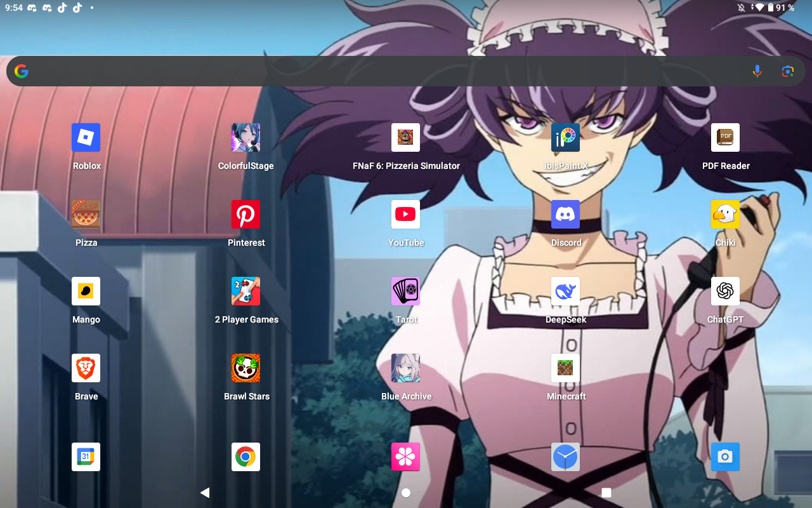Launch the Blue Archive game
812x508 pixels.
click(x=405, y=368)
